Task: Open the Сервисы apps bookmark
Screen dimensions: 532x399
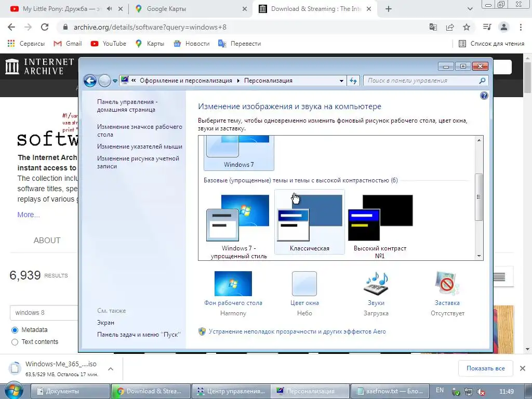Action: [26, 44]
